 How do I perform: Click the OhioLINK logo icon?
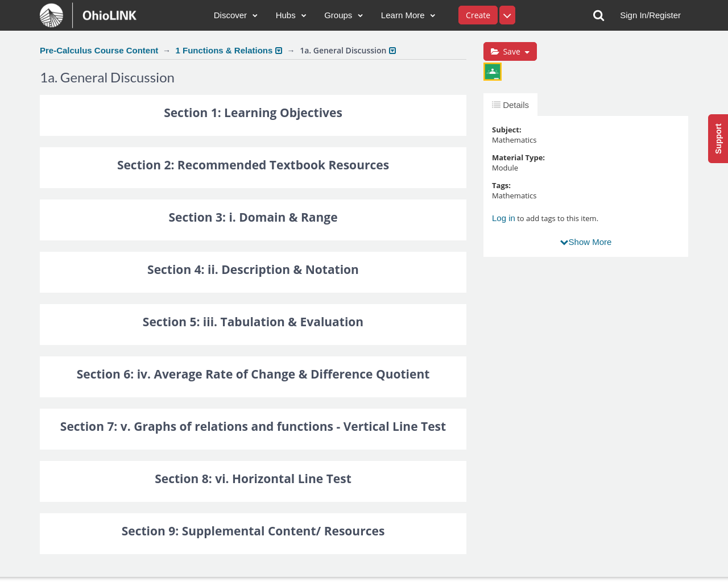[x=52, y=15]
